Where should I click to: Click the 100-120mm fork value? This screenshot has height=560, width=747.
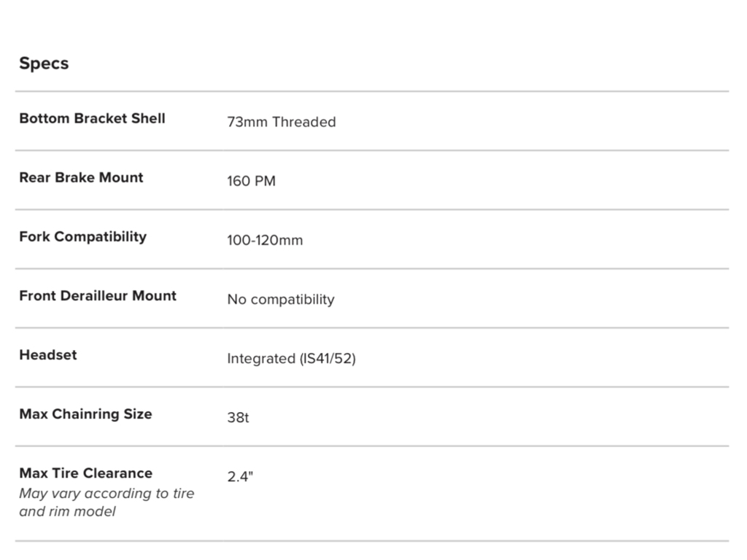click(264, 240)
